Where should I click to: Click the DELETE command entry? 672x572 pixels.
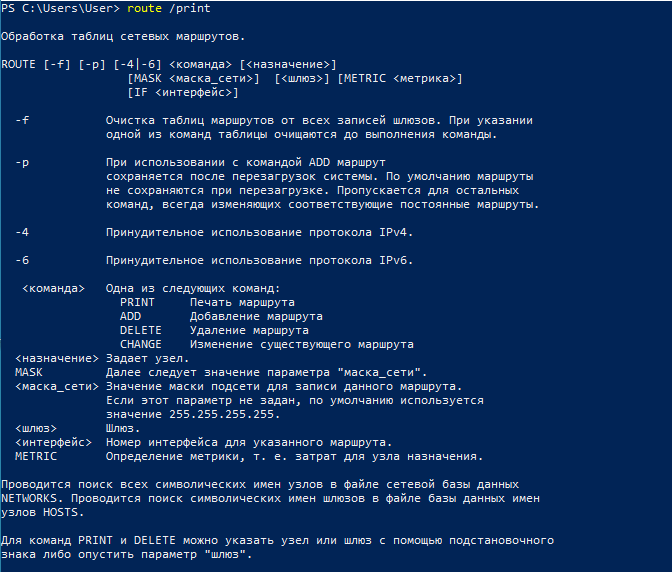pos(140,330)
